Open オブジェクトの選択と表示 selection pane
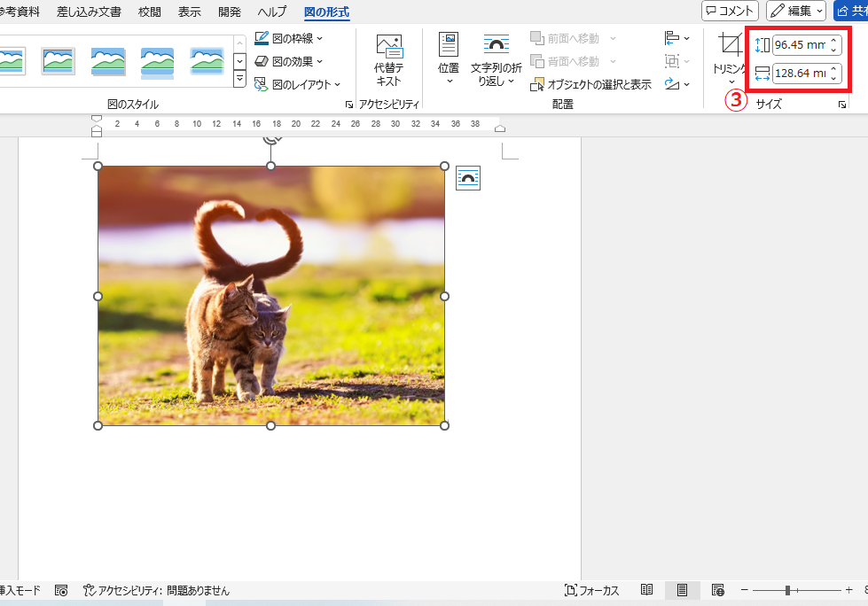This screenshot has height=606, width=868. (x=590, y=84)
